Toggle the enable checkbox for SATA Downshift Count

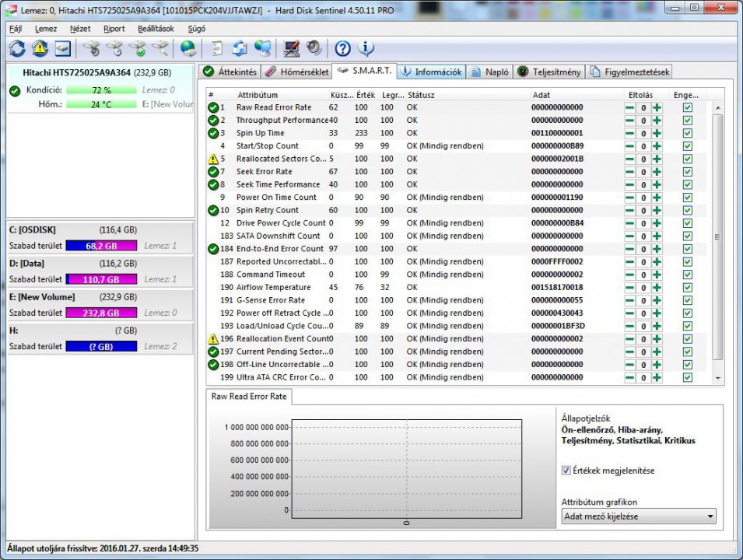coord(688,236)
